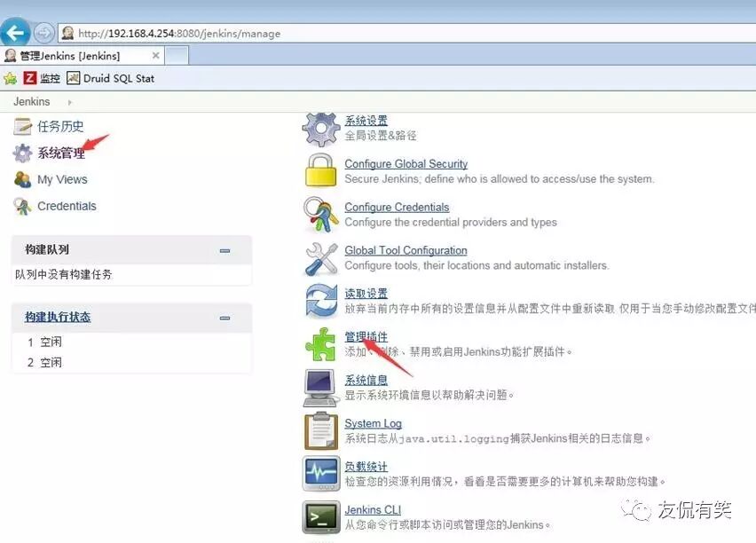
Task: Click the Jenkins CLI terminal icon
Action: pyautogui.click(x=321, y=517)
